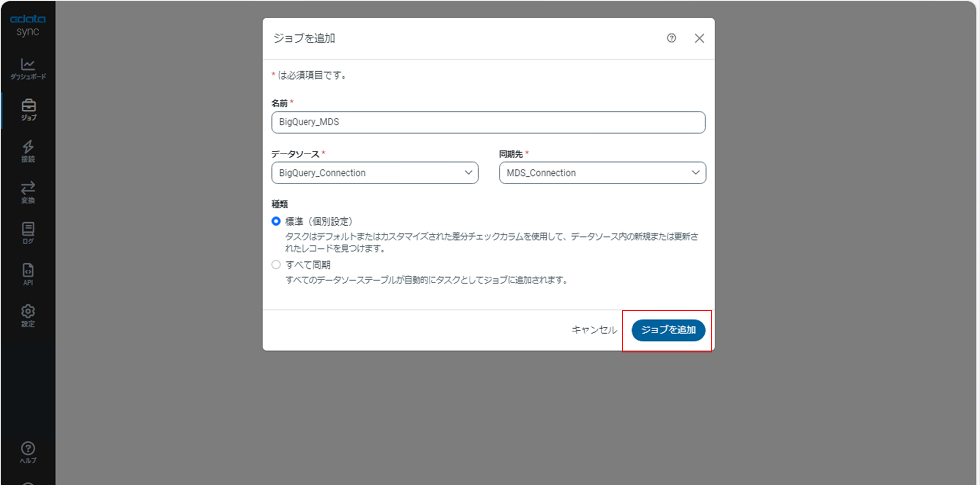Select the すべて同期 radio option
Viewport: 980px width, 485px height.
[x=276, y=265]
